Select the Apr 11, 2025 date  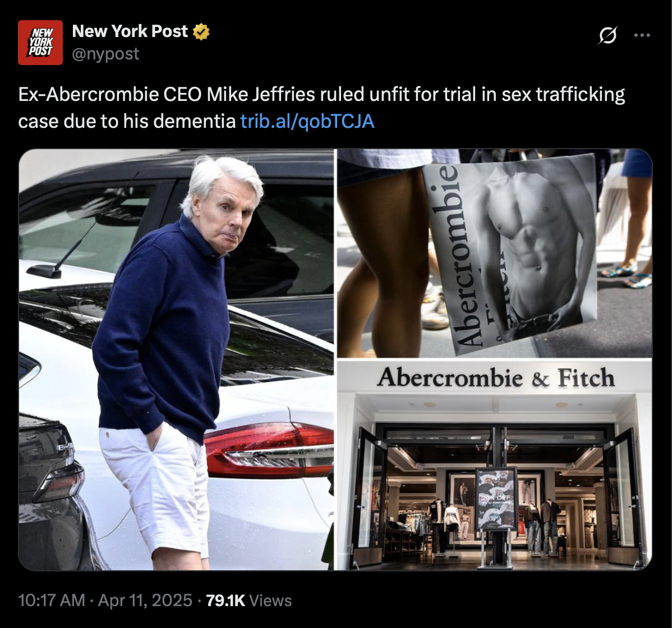click(145, 600)
